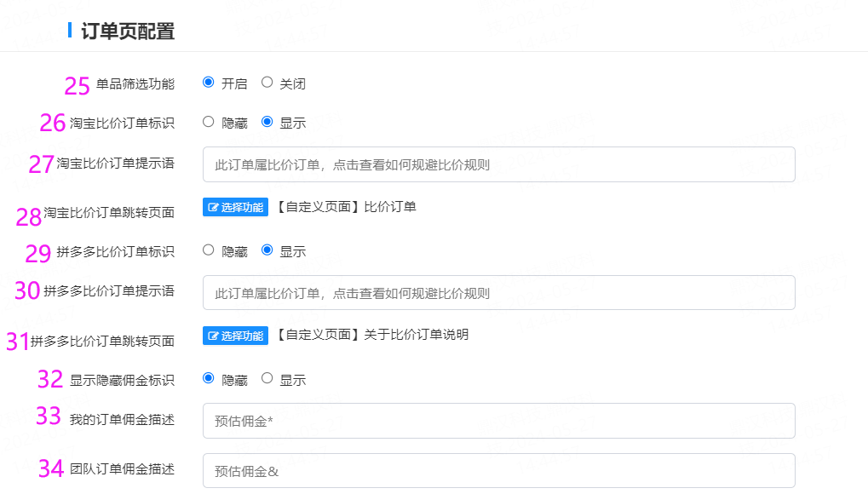868x494 pixels.
Task: Click the 【自定义页面】比价订单 text
Action: tap(345, 207)
